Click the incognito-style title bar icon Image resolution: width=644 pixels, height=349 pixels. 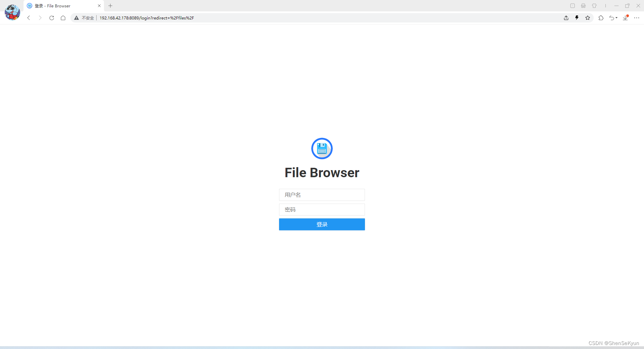pos(583,6)
